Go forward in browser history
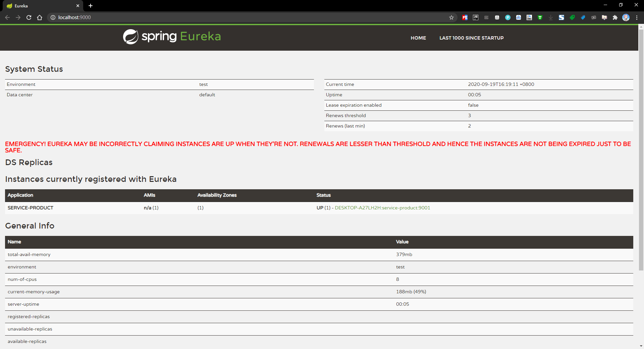This screenshot has width=644, height=349. pos(18,17)
